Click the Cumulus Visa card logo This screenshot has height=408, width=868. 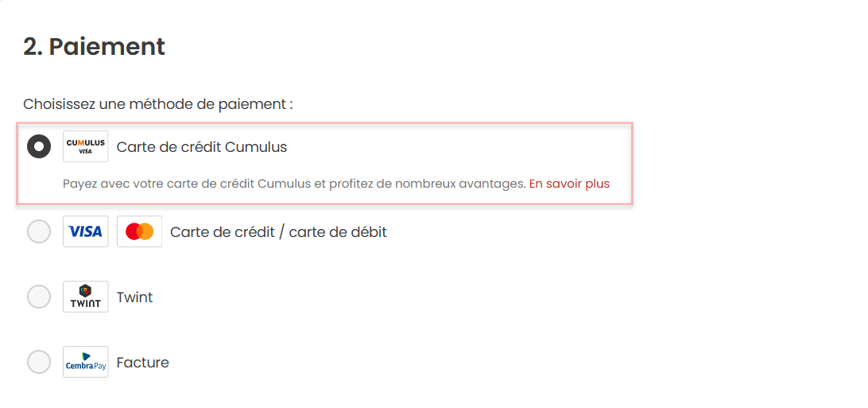tap(85, 146)
